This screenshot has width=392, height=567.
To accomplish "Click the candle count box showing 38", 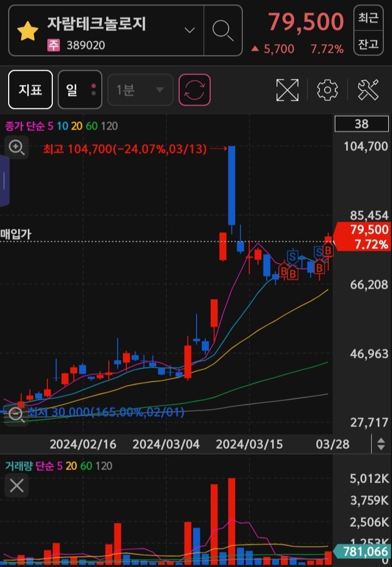I will (362, 124).
